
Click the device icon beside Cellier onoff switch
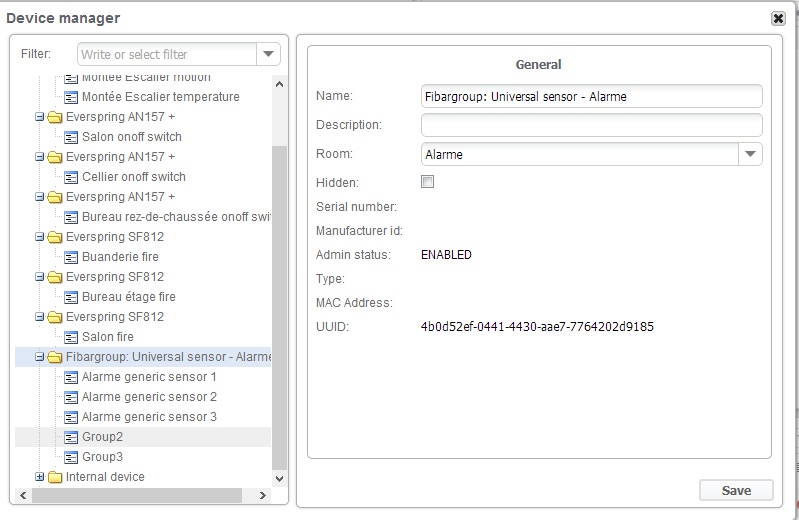click(x=71, y=177)
